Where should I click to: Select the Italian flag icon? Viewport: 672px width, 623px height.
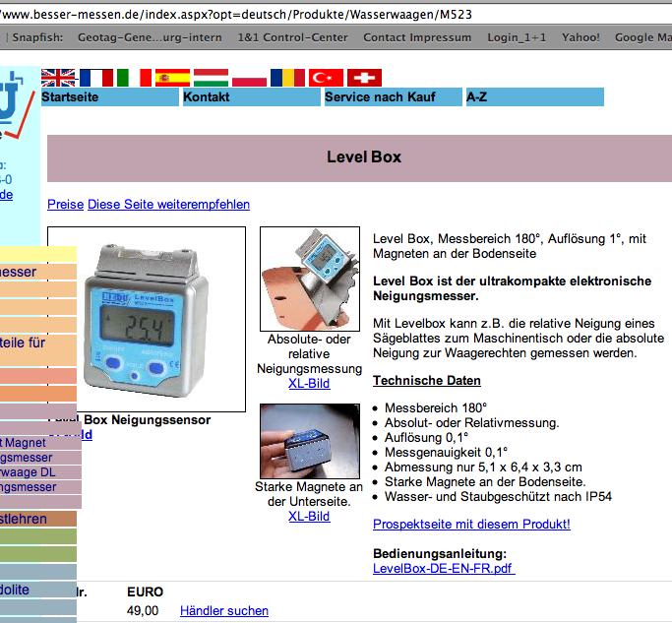coord(134,78)
